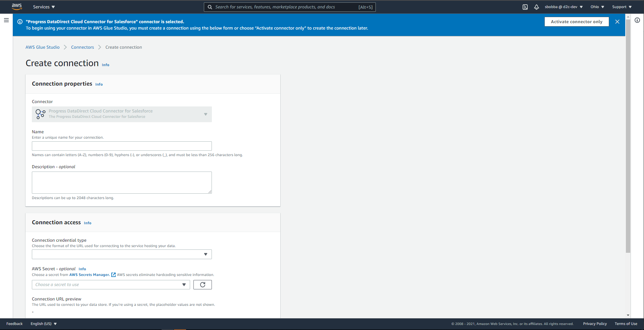The height and width of the screenshot is (330, 644).
Task: Expand the Connection credential type dropdown
Action: (x=122, y=254)
